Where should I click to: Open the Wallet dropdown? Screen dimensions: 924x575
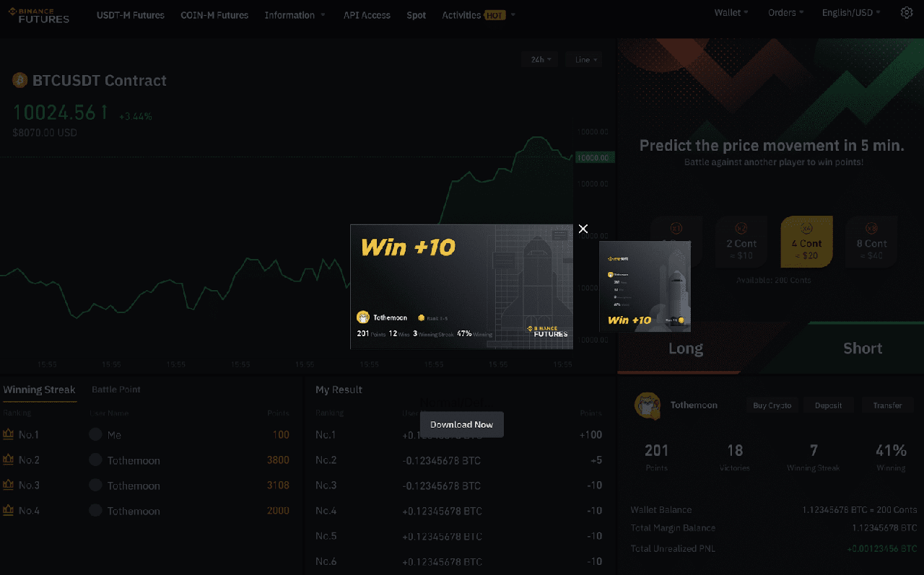731,13
